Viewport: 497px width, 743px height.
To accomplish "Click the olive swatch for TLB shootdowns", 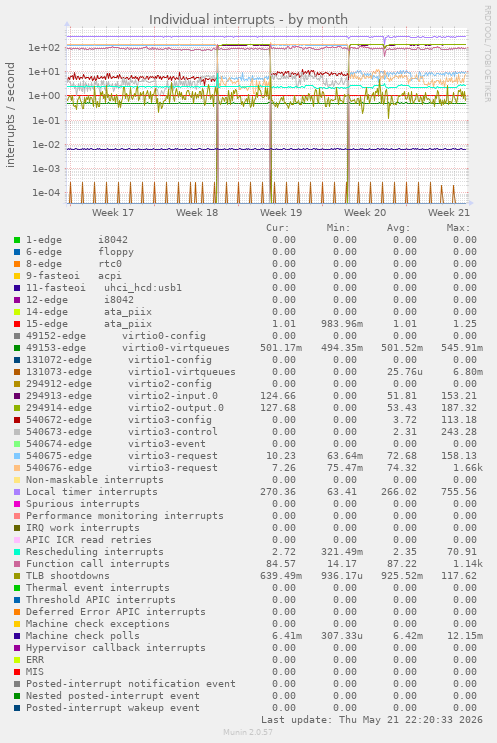I will [17, 576].
